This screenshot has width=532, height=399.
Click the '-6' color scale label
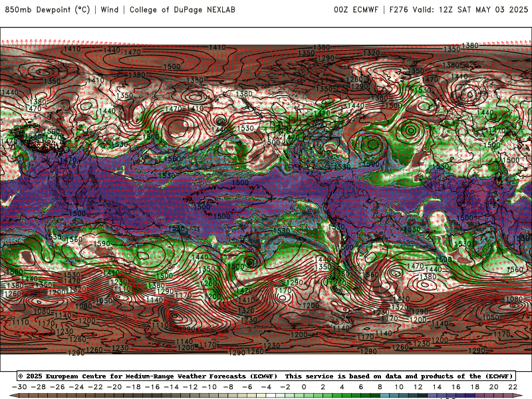(x=247, y=387)
